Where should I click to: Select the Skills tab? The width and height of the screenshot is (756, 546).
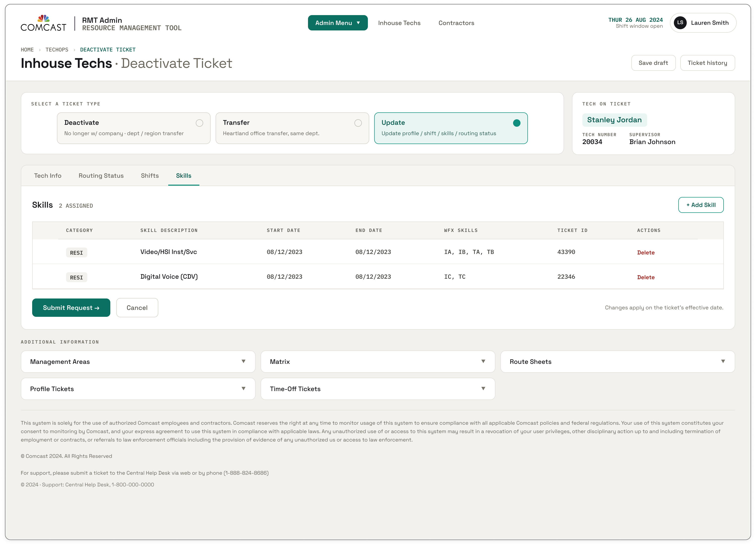(184, 175)
